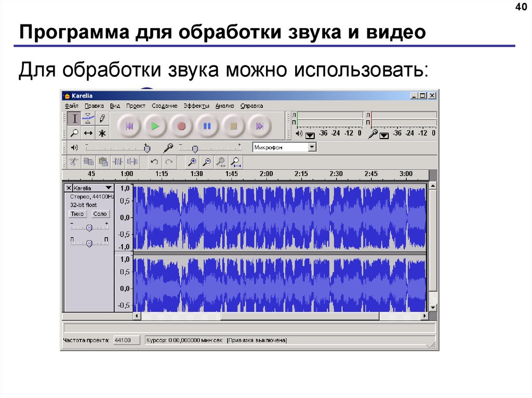Image resolution: width=532 pixels, height=398 pixels.
Task: Click vertical scrollbar down arrow
Action: tap(433, 308)
